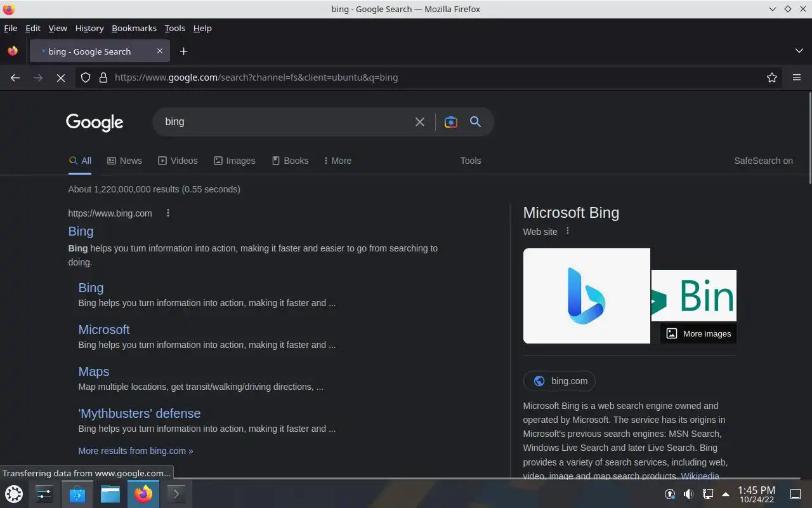This screenshot has height=508, width=812.
Task: Open options beside Web site label
Action: [568, 231]
